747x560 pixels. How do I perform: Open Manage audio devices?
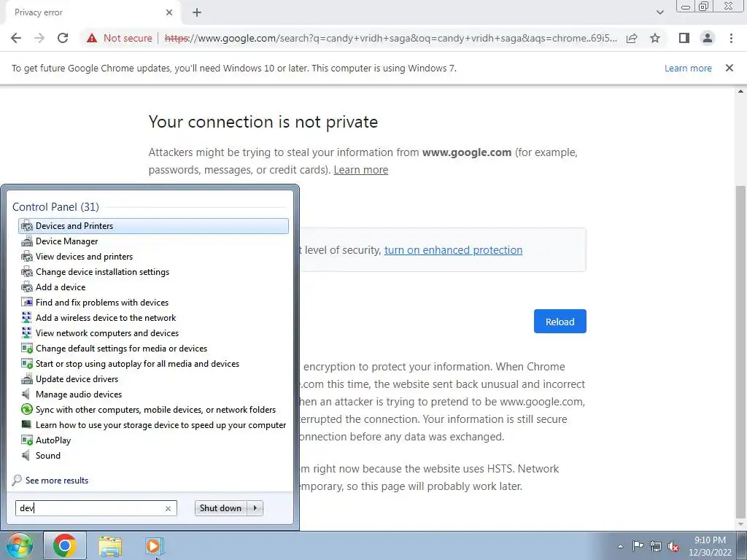pos(153,394)
